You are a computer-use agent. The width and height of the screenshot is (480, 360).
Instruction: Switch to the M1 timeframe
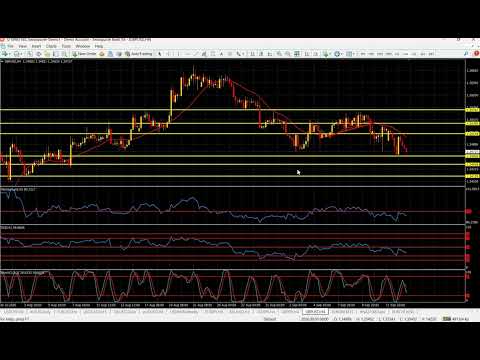[x=363, y=54]
